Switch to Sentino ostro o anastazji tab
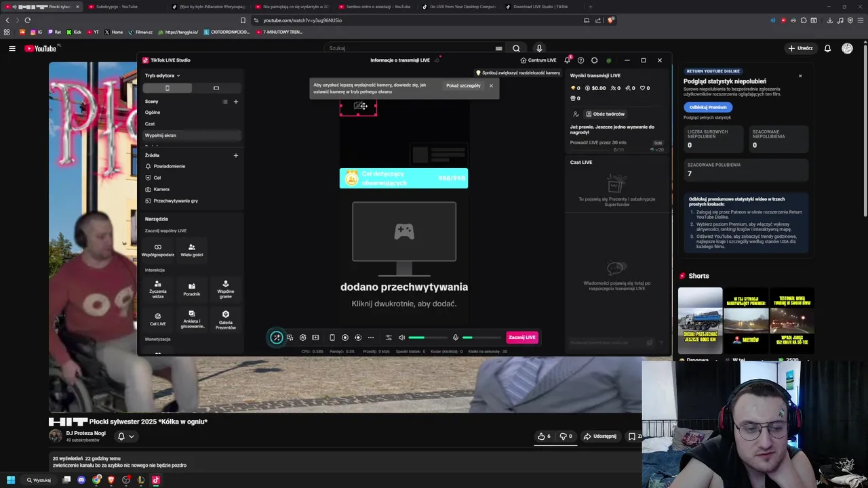 (378, 6)
